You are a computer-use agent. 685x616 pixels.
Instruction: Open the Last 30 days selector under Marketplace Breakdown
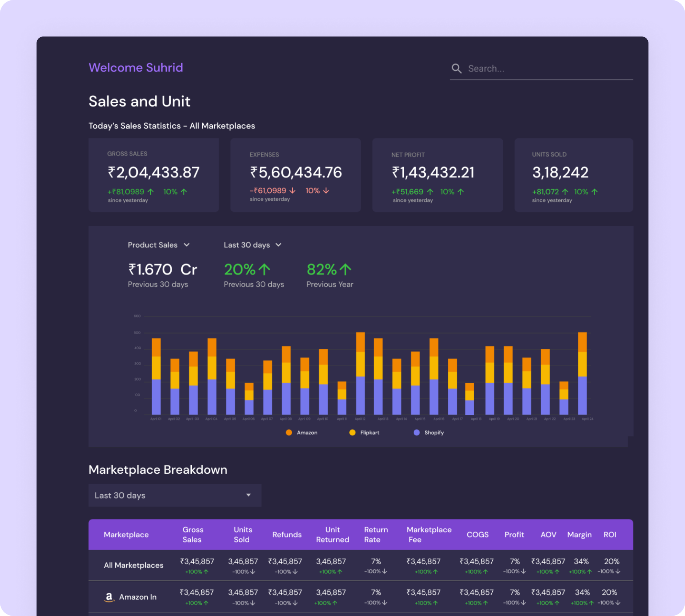click(174, 495)
